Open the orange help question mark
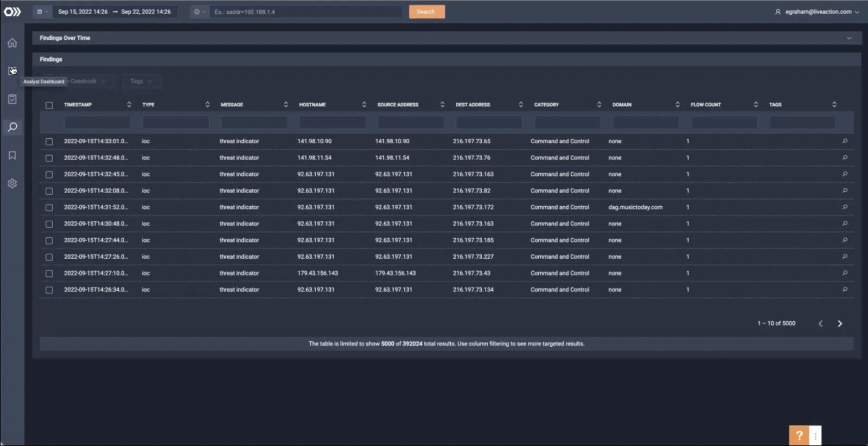The height and width of the screenshot is (446, 868). 799,435
